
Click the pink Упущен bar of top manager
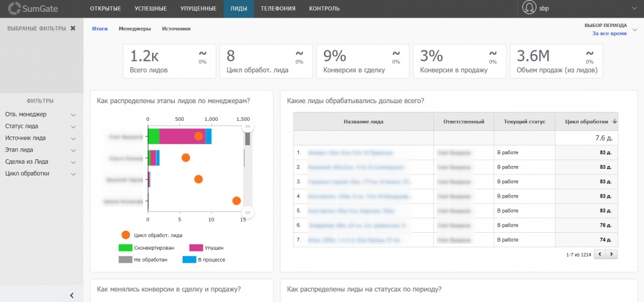(182, 136)
